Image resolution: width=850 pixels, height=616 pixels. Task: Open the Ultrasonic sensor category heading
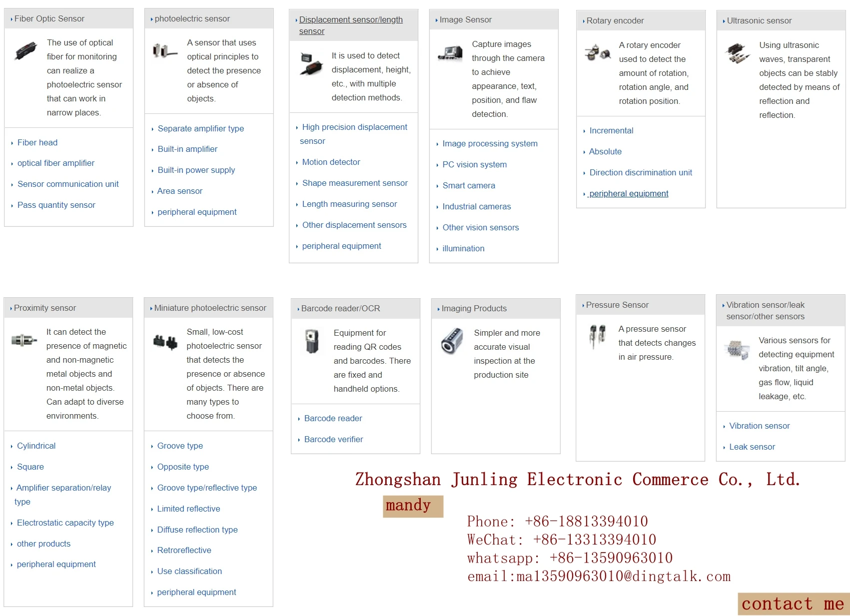click(x=759, y=20)
